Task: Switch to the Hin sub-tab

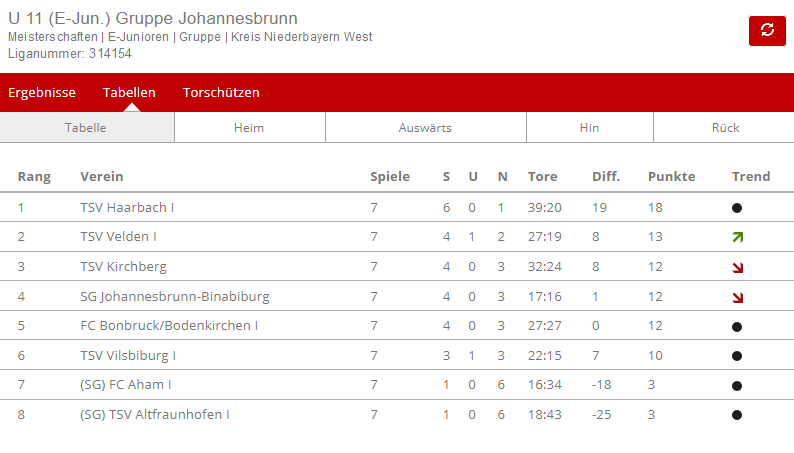Action: tap(589, 128)
